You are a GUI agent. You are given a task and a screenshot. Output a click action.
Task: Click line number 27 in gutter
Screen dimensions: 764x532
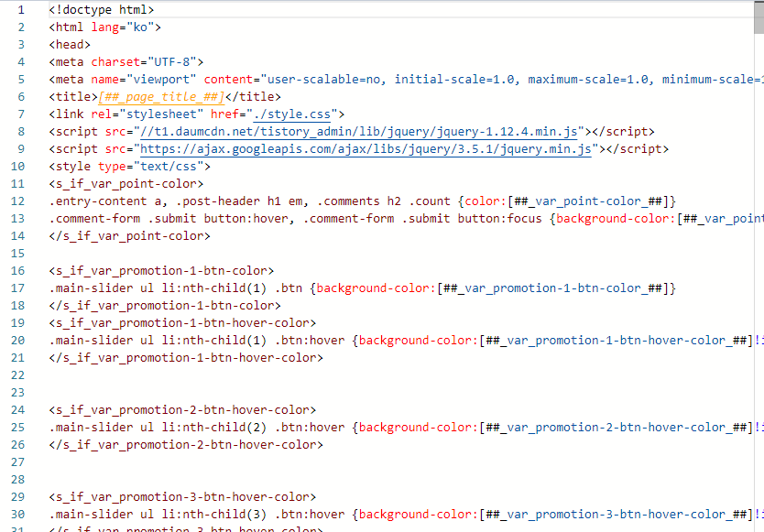[17, 462]
